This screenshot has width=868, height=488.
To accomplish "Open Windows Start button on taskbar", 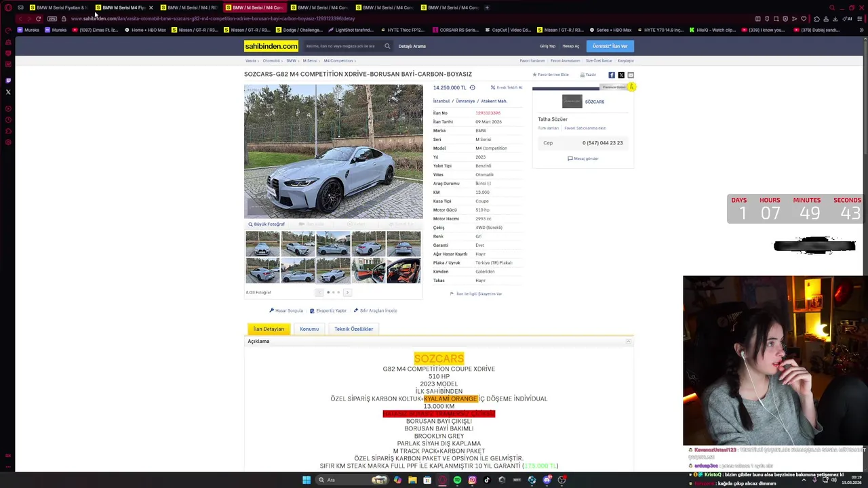I will coord(307,480).
